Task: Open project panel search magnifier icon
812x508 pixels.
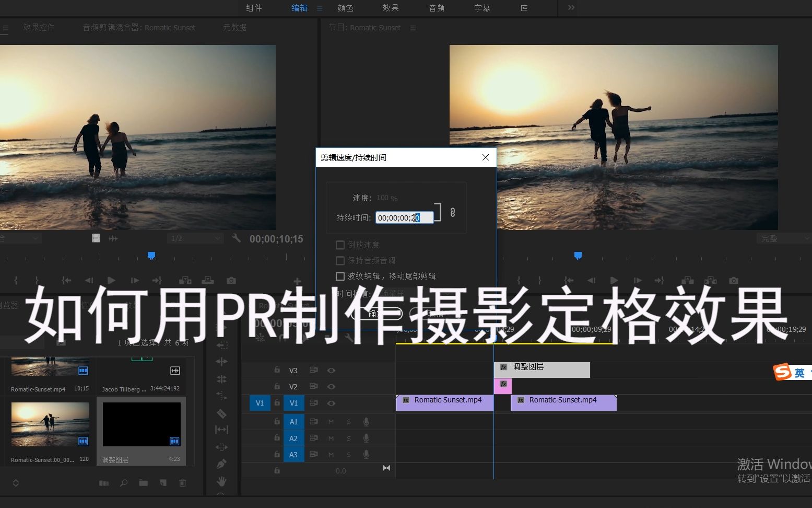Action: [x=124, y=483]
